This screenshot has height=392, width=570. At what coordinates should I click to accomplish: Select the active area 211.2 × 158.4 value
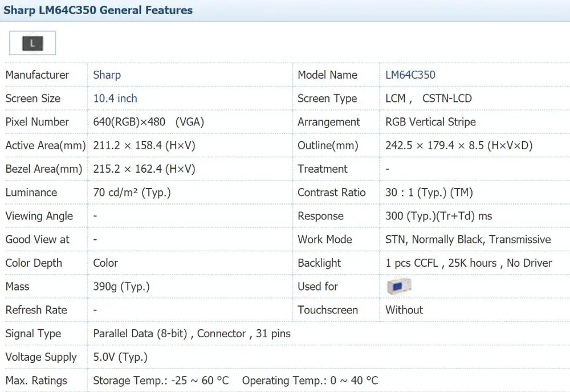(x=144, y=146)
